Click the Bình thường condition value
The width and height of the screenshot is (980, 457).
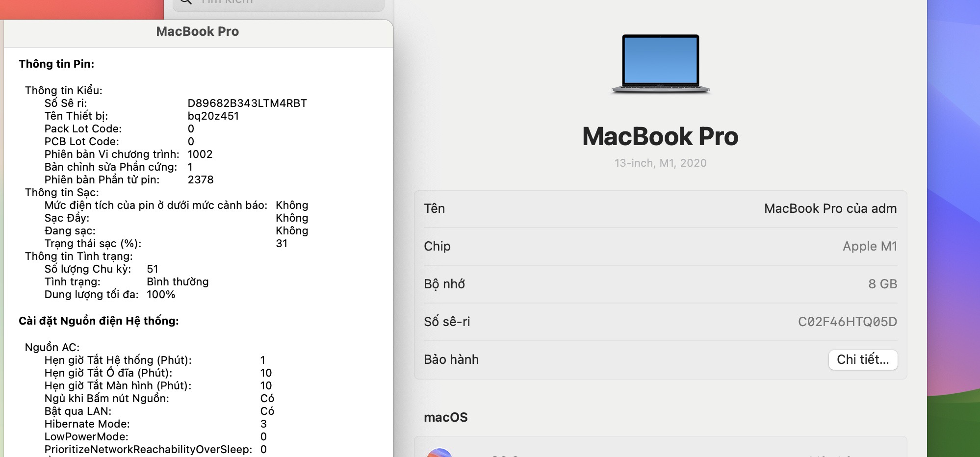[x=178, y=281]
